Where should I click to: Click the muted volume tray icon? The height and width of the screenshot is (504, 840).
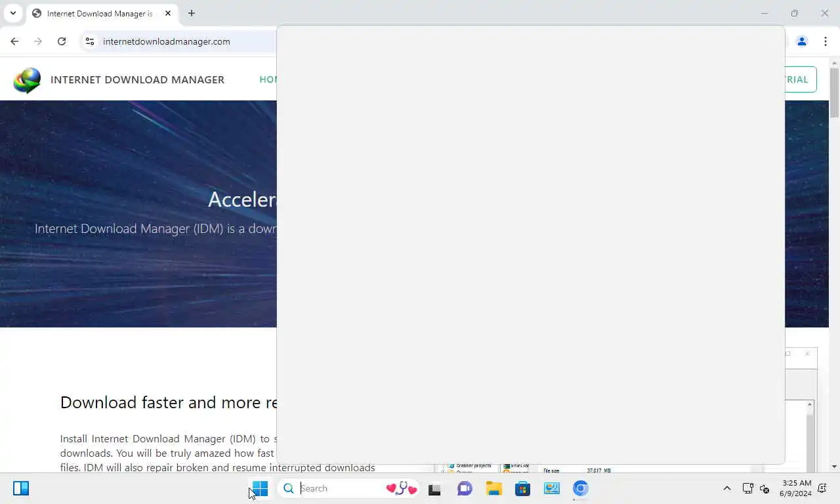pyautogui.click(x=764, y=488)
